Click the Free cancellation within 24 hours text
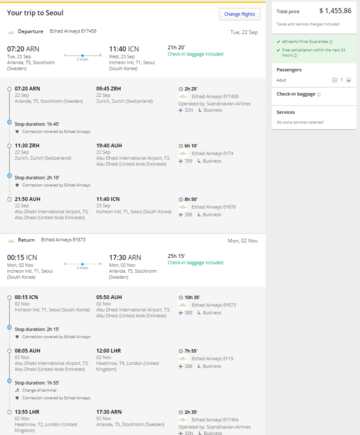Screen dimensions: 360x435 pyautogui.click(x=314, y=53)
